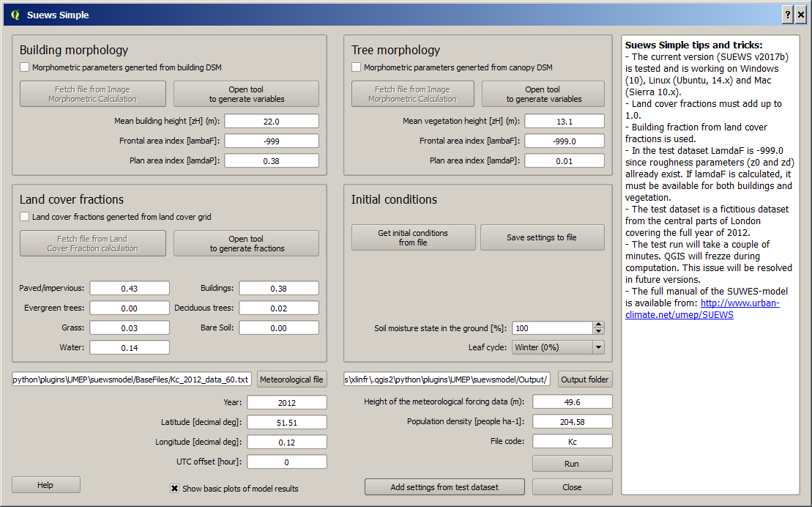
Task: Uncheck Show basic plots of model results
Action: (174, 489)
